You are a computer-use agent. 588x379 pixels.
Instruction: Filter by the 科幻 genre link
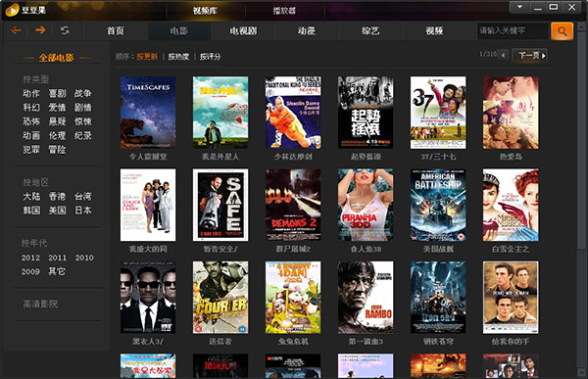point(31,108)
